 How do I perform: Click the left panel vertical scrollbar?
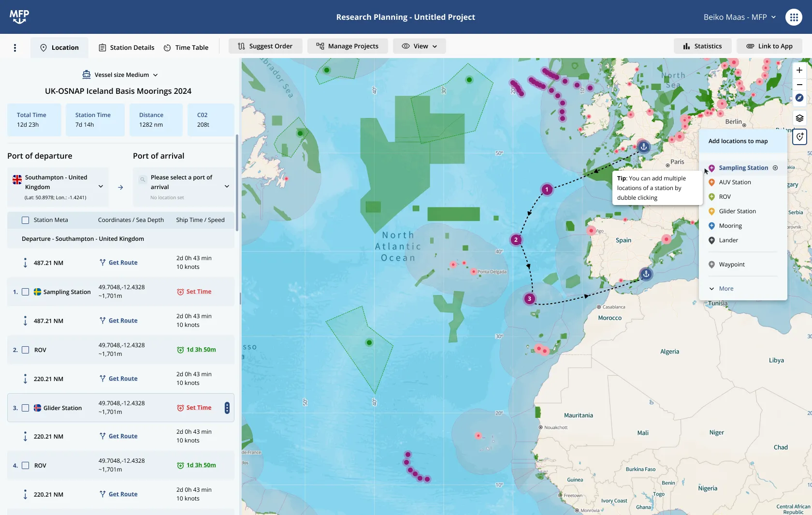(237, 184)
